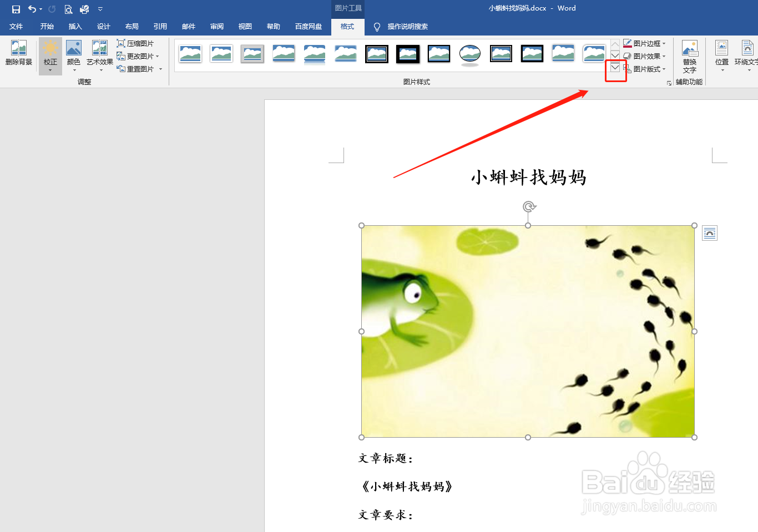This screenshot has width=758, height=532.
Task: Expand the picture styles gallery More arrow
Action: pyautogui.click(x=615, y=67)
